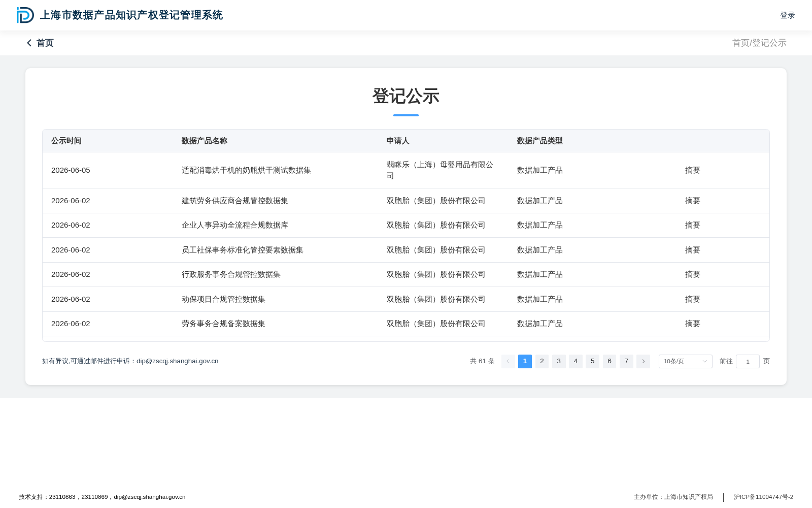Click the complaint email dip@zscqj.shanghai.gov.cn

pos(178,361)
